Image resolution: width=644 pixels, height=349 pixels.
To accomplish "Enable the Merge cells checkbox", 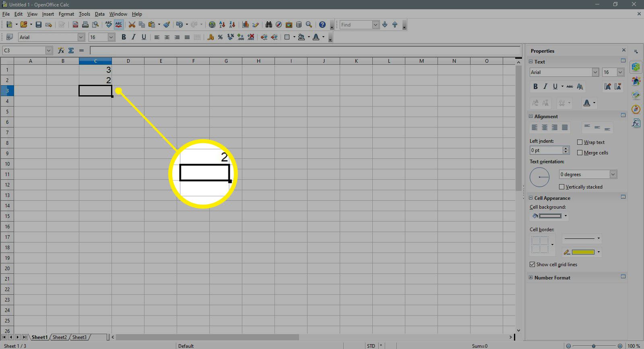I will point(580,153).
